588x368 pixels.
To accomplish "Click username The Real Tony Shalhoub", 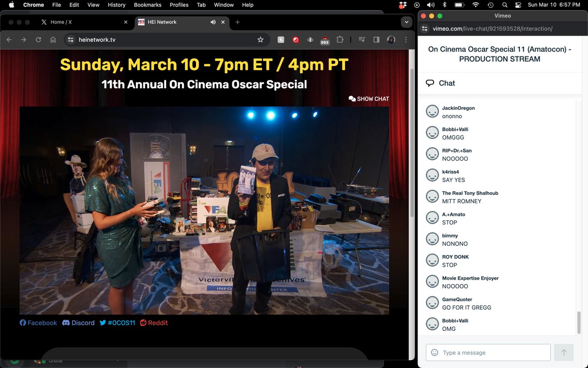I will point(470,193).
